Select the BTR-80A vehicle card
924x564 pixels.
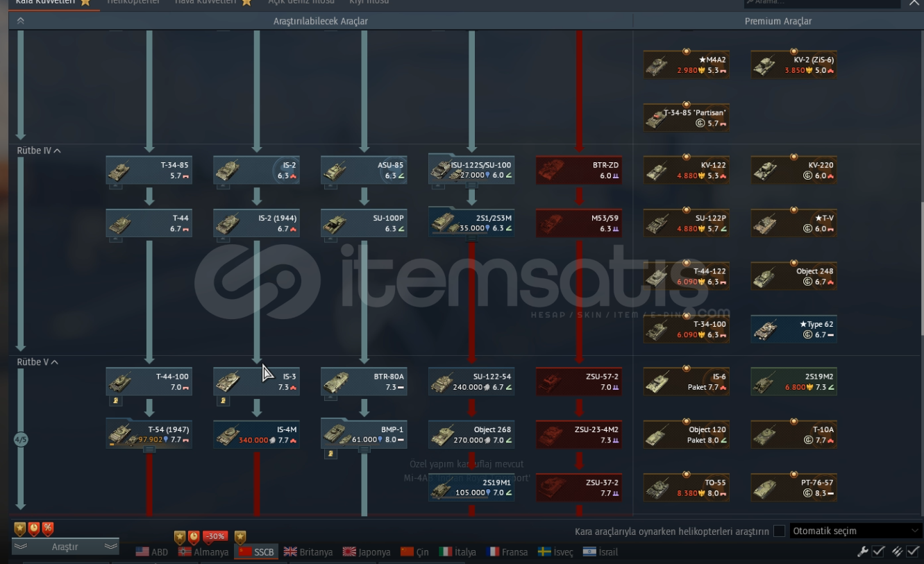364,382
